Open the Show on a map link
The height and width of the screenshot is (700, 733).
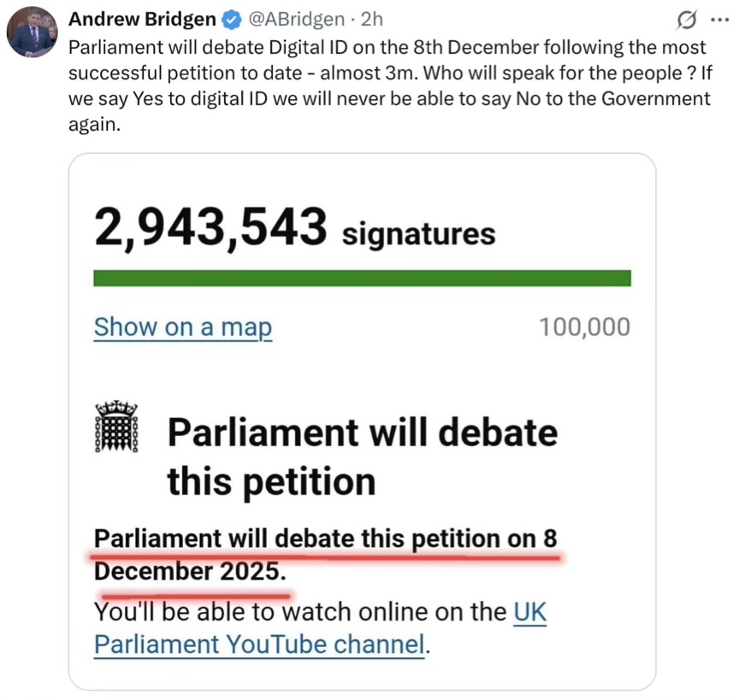click(x=182, y=327)
